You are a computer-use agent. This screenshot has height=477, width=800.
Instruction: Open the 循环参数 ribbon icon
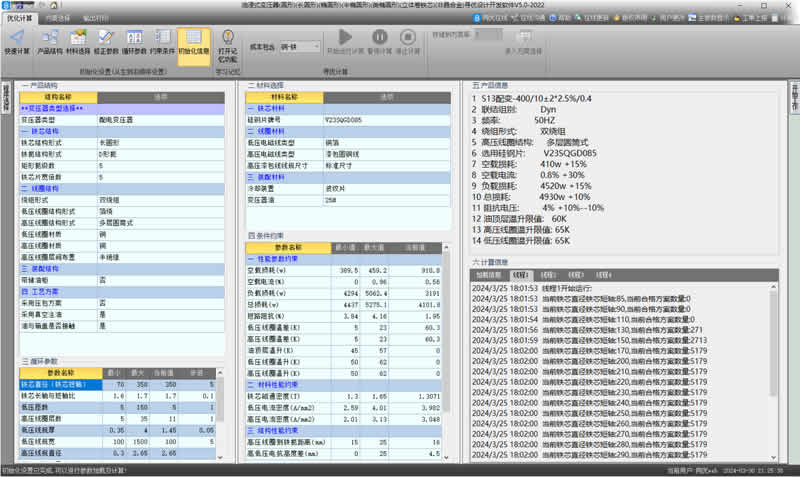tap(134, 37)
